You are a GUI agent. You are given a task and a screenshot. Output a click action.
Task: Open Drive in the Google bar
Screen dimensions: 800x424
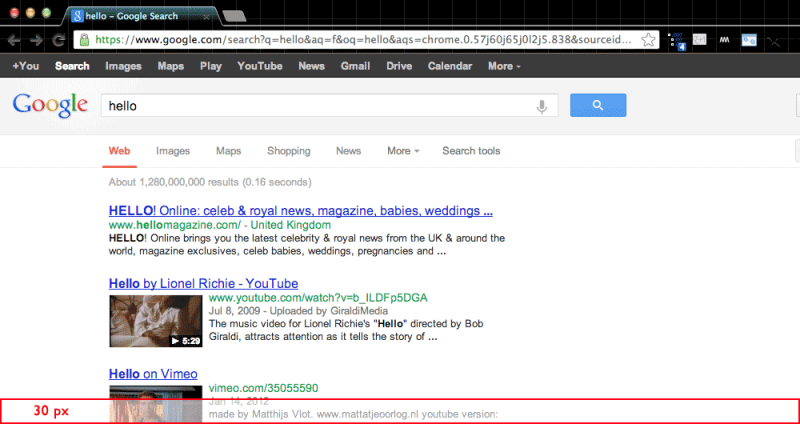pyautogui.click(x=399, y=66)
